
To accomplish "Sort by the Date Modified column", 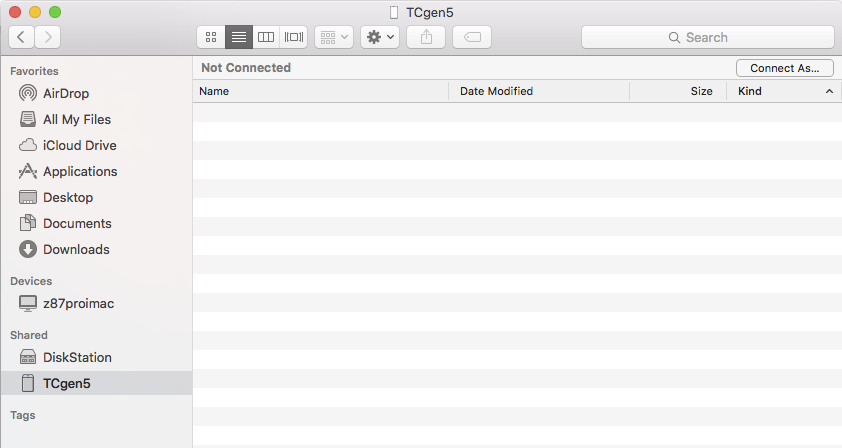I will (539, 91).
